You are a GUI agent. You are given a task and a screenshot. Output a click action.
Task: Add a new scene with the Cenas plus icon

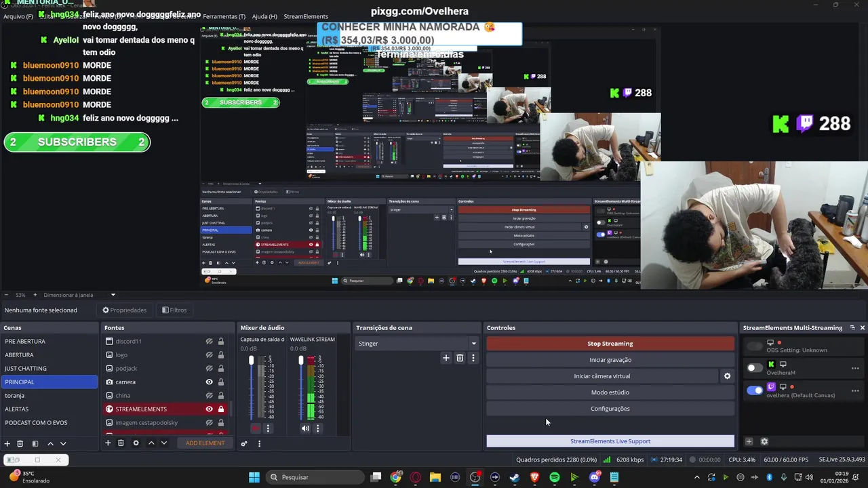click(7, 443)
